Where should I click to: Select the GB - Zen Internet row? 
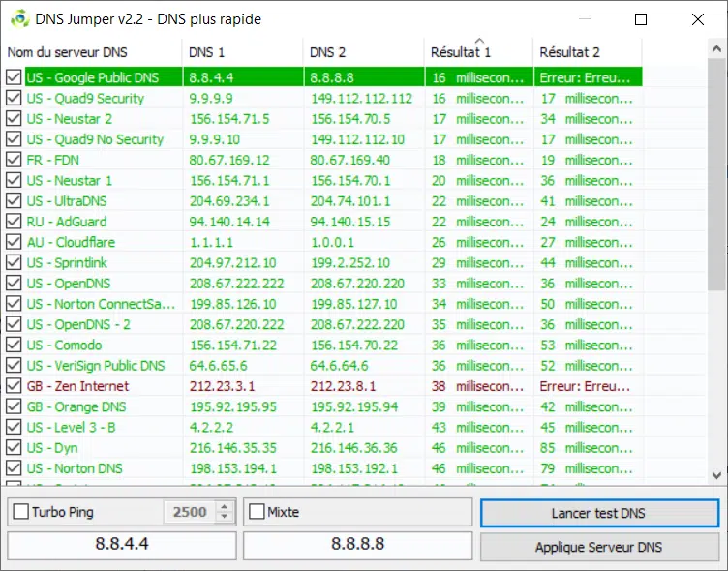(x=324, y=386)
